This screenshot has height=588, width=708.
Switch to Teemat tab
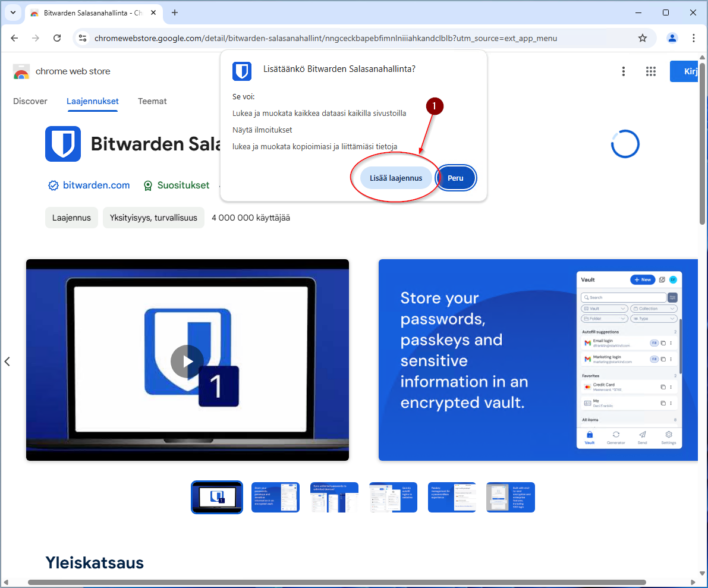(x=152, y=101)
